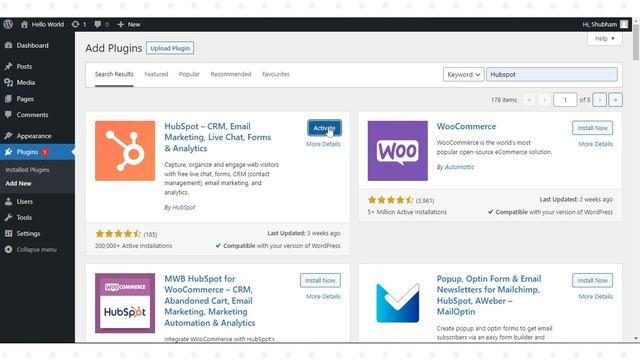Click the MailOptin envelope plugin logo

tap(398, 303)
